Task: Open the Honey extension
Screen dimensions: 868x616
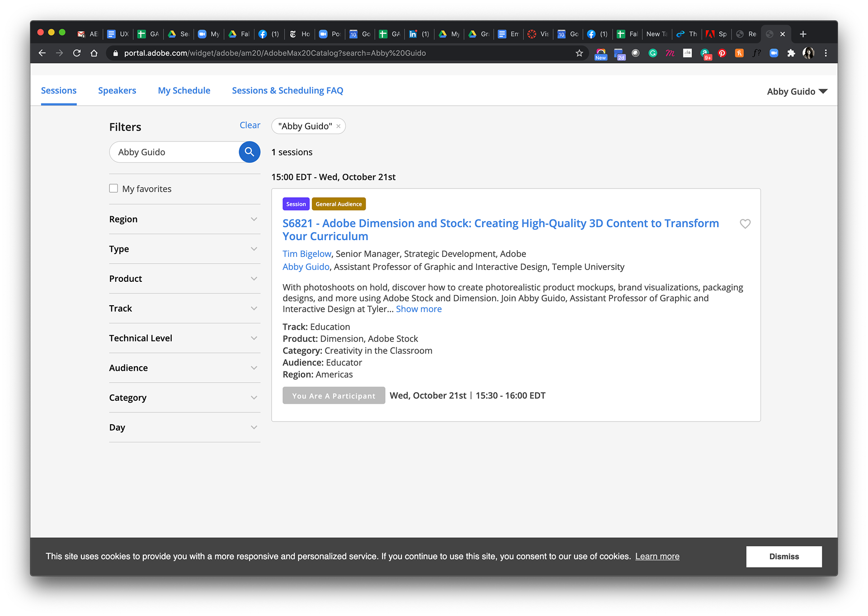Action: (x=739, y=53)
